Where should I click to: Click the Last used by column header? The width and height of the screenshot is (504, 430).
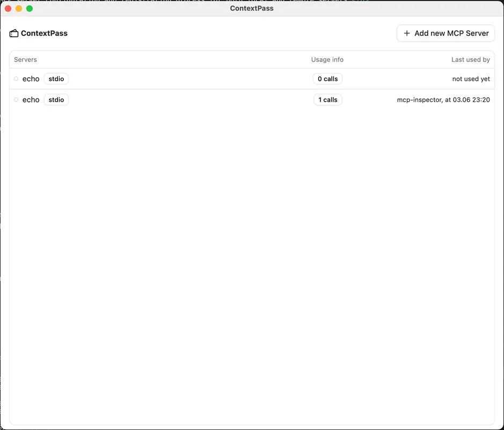click(471, 60)
